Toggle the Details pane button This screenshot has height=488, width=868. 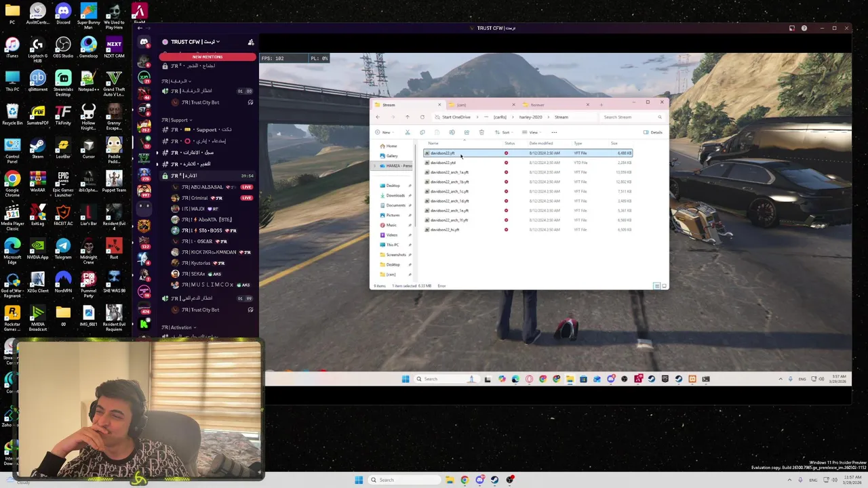point(653,132)
